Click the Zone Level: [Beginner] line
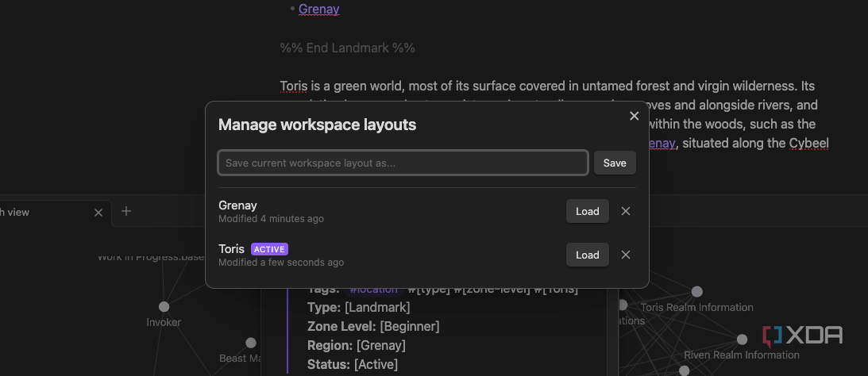The width and height of the screenshot is (868, 376). (373, 326)
